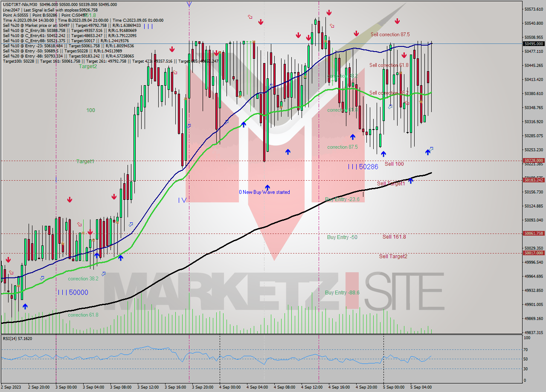
Task: Click the 50348.765 price axis value
Action: click(534, 107)
